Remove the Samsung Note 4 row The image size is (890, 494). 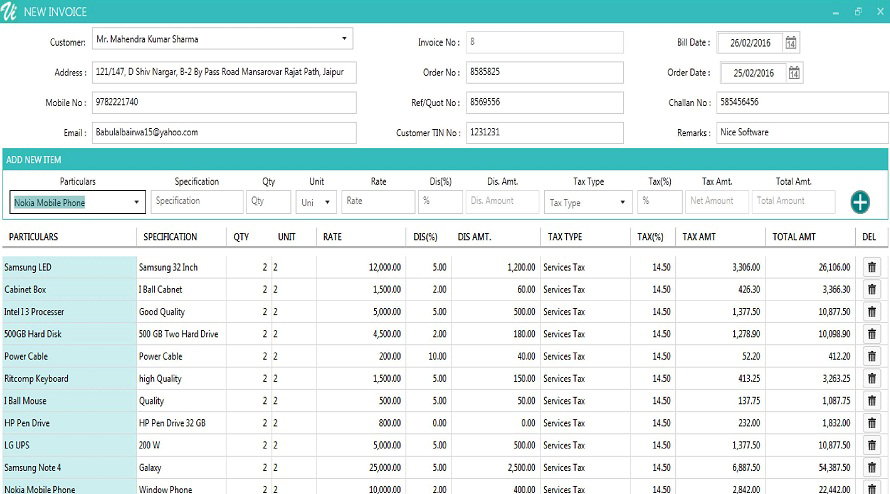coord(871,468)
